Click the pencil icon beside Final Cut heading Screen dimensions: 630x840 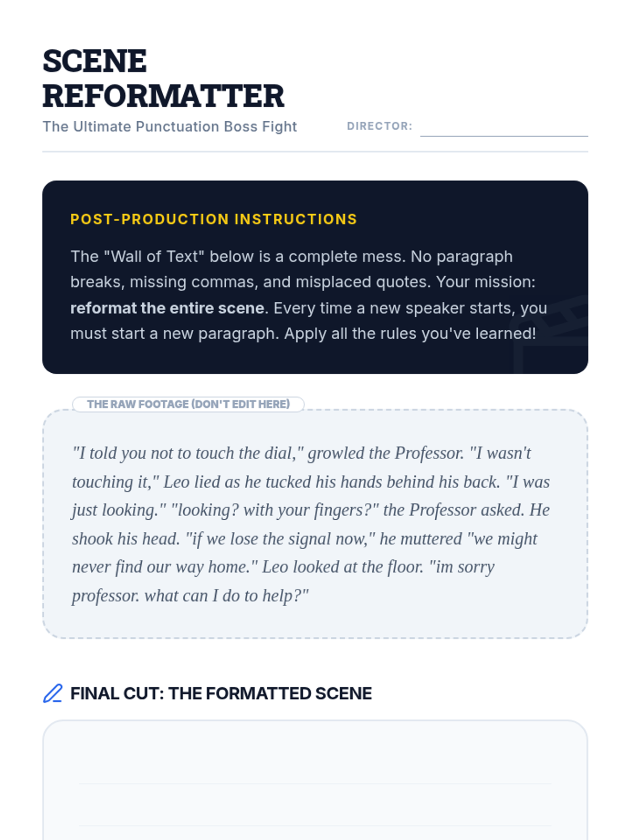tap(52, 693)
